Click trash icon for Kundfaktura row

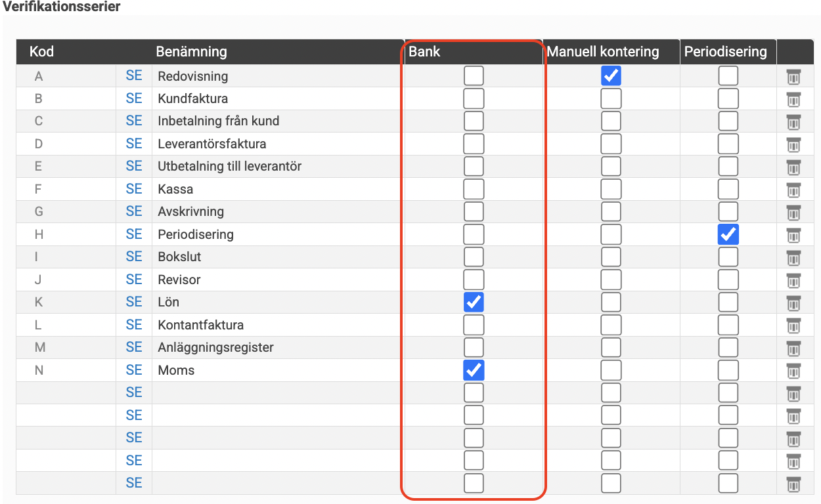793,99
